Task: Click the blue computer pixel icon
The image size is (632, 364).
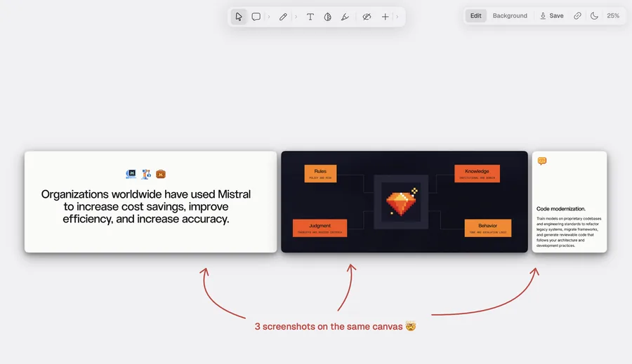Action: (131, 174)
